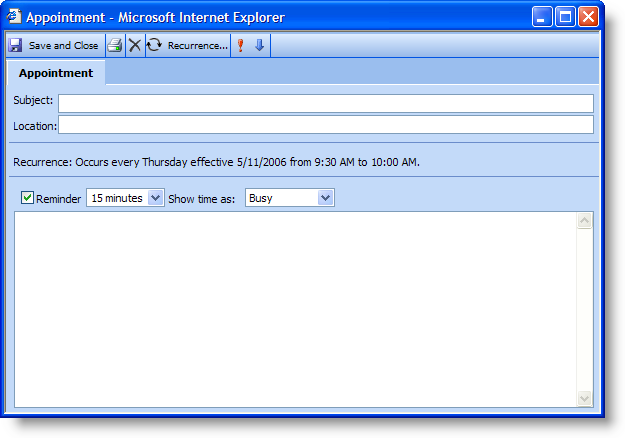Click inside the appointment notes body area
This screenshot has width=625, height=438.
coord(295,310)
